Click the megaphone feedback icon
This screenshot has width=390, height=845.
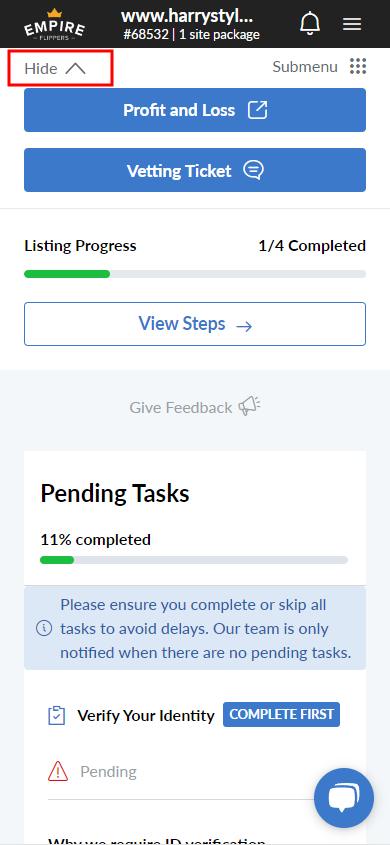tap(249, 407)
